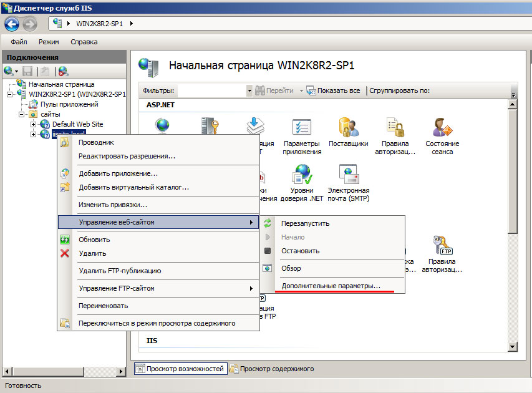Click Перезапустить in the submenu
The image size is (532, 393).
coord(333,223)
